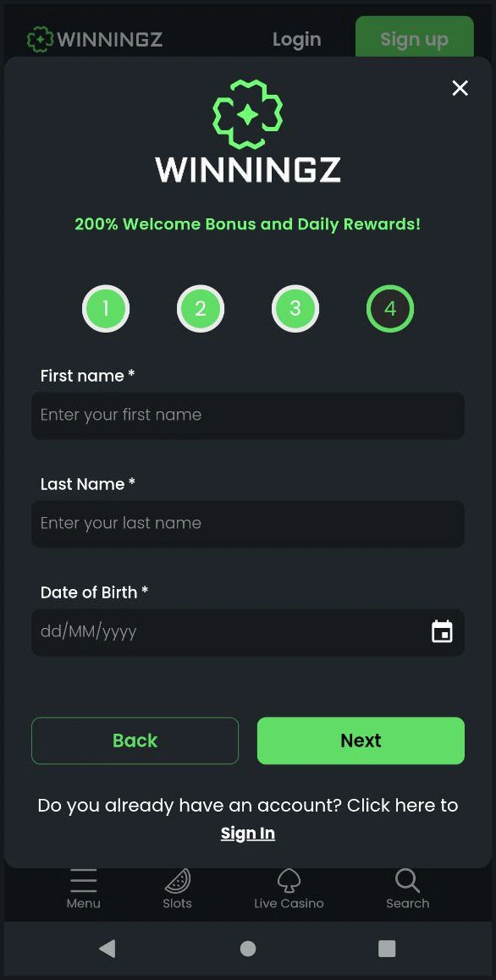Open the Search magnifier icon

coord(407,881)
